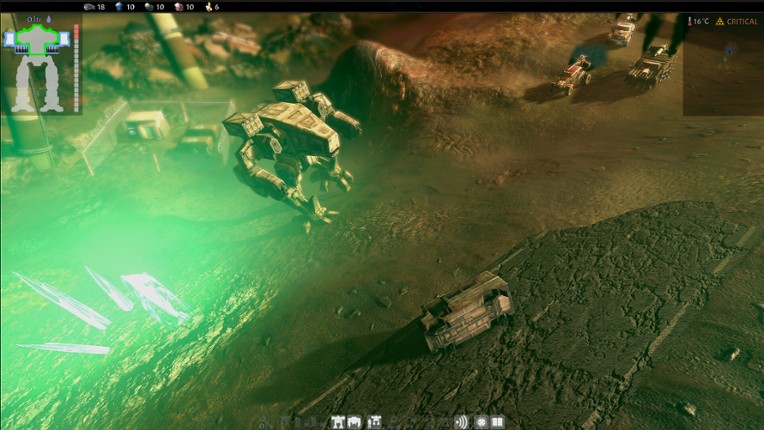Open the minimap in the top-right corner
Screen dimensions: 764x430
(723, 72)
